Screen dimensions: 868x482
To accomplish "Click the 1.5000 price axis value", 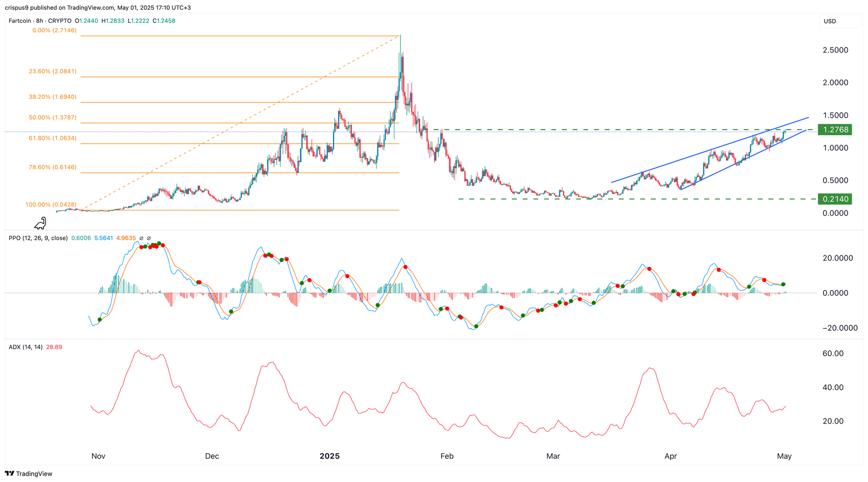I will pos(835,115).
